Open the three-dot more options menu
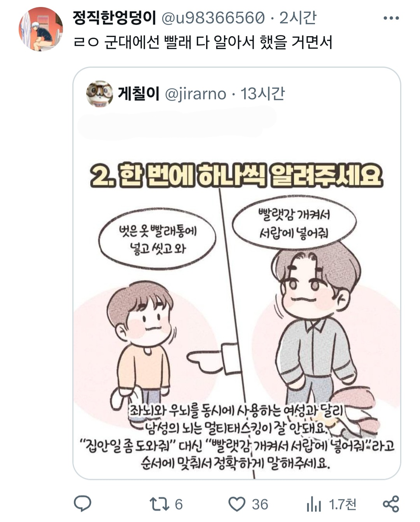The width and height of the screenshot is (420, 522). (391, 18)
